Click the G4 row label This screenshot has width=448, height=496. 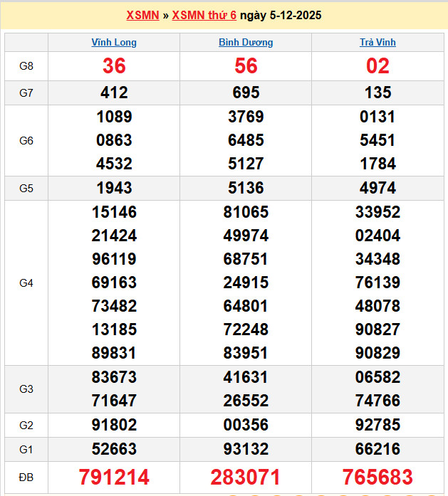coord(26,283)
